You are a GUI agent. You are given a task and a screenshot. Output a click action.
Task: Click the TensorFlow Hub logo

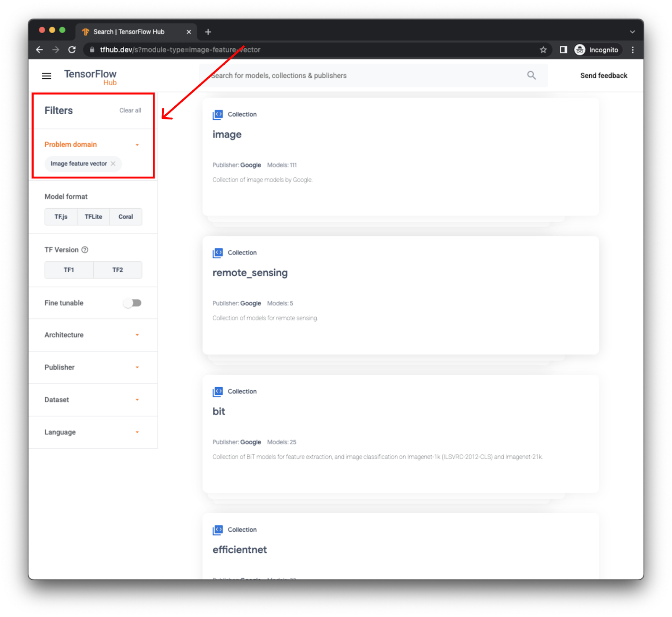pos(90,76)
